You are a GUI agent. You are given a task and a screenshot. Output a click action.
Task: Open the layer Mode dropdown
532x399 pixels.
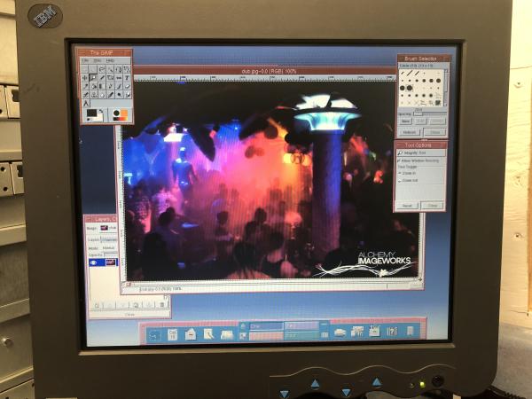[110, 247]
